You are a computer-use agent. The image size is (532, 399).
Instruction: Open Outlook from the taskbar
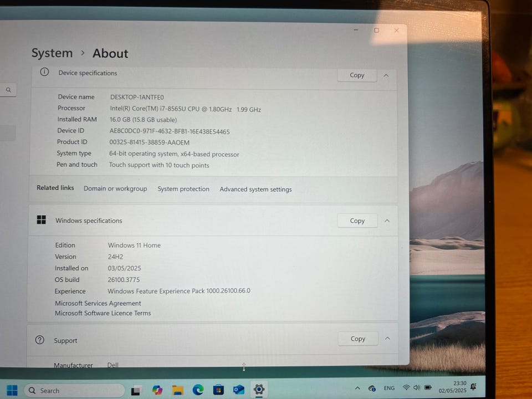[x=238, y=390]
